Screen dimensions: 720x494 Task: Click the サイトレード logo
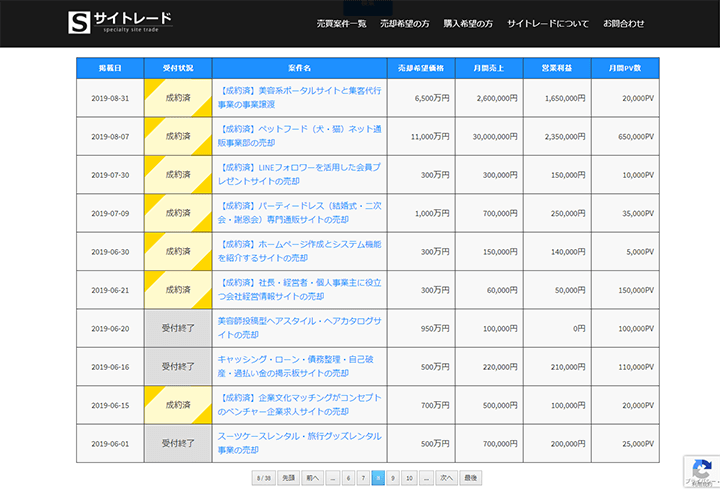pyautogui.click(x=119, y=22)
